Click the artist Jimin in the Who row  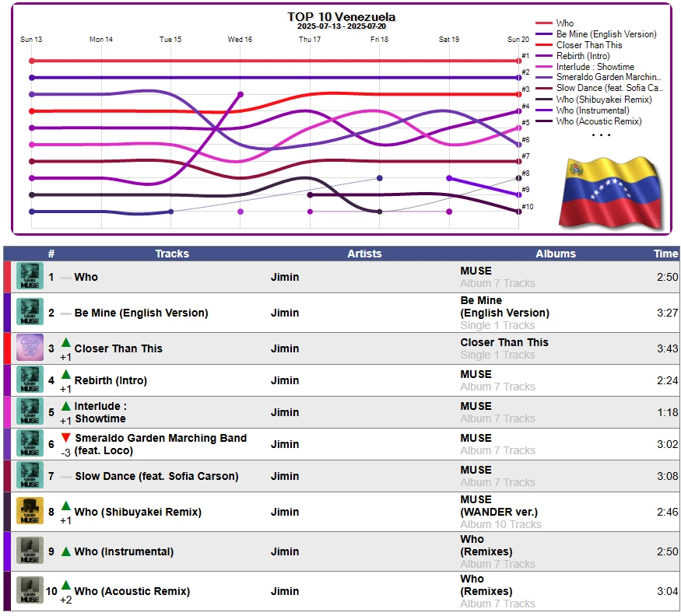click(285, 277)
